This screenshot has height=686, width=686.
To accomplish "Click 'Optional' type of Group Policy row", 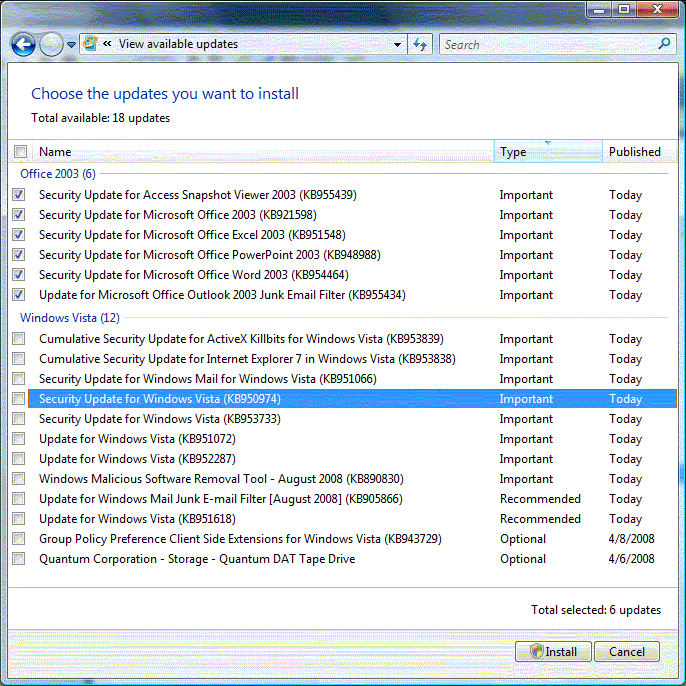I will click(523, 539).
